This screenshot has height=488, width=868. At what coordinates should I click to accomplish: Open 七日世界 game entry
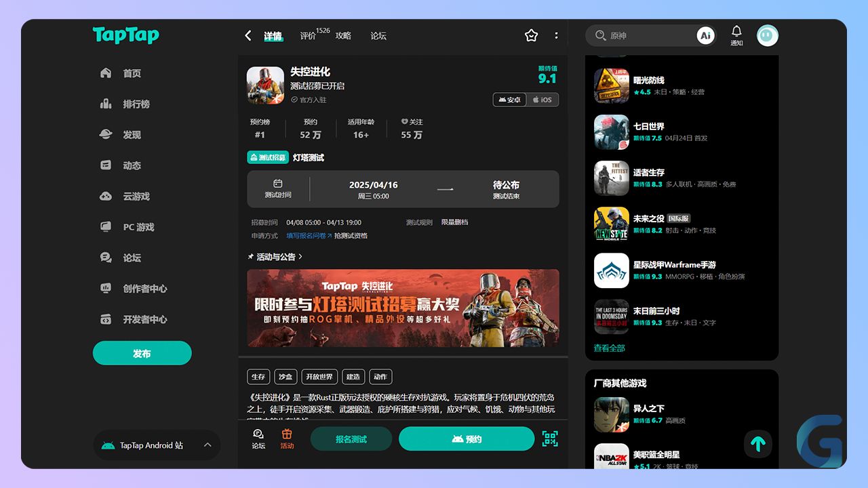pos(682,132)
